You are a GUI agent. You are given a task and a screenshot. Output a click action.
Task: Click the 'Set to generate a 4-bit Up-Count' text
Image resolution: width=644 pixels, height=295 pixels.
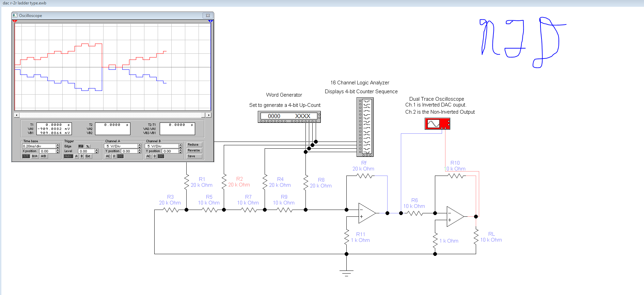(x=285, y=105)
